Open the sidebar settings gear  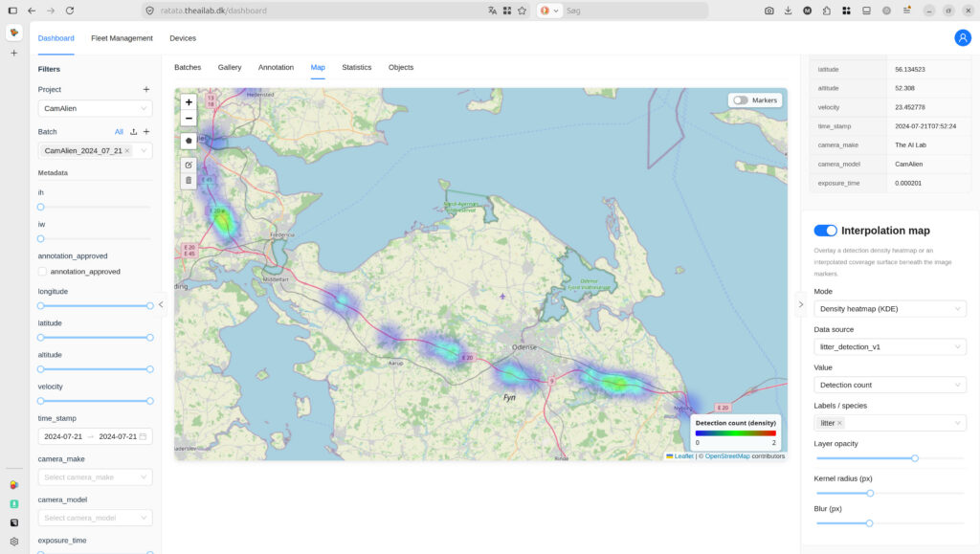[x=13, y=542]
